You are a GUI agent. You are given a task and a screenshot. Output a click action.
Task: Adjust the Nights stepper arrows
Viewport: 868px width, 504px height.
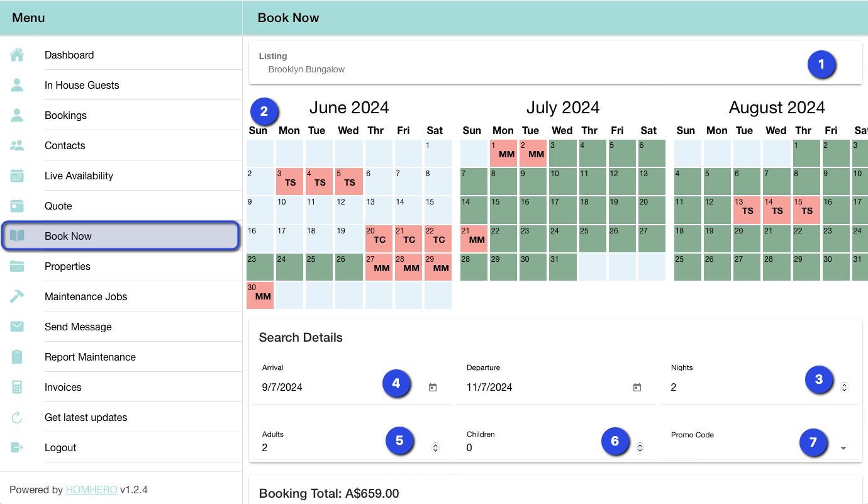844,388
